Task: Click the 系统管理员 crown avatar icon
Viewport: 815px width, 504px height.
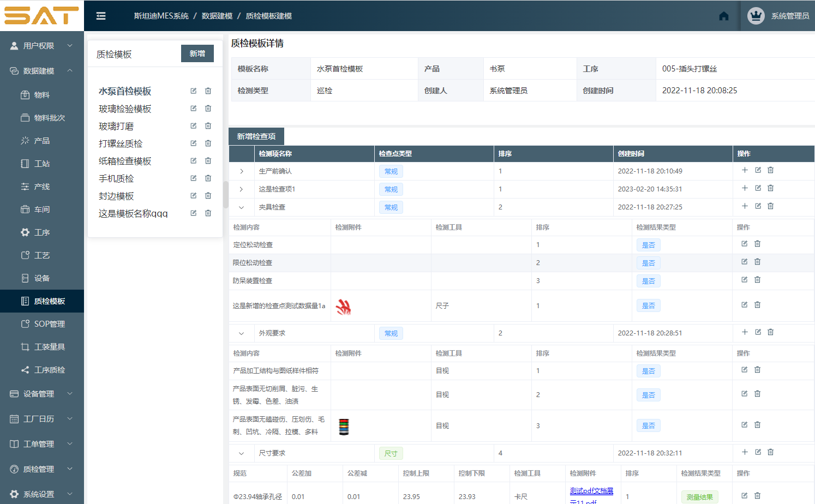Action: tap(756, 16)
